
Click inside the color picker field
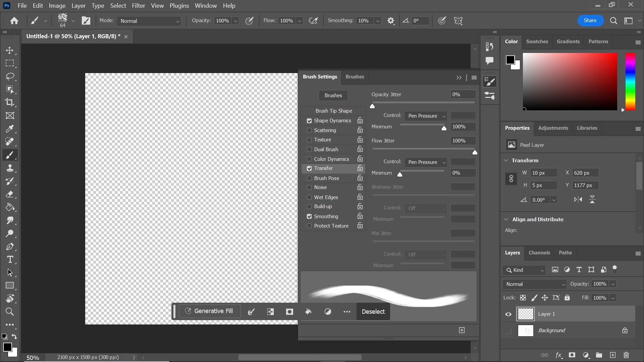[x=570, y=81]
